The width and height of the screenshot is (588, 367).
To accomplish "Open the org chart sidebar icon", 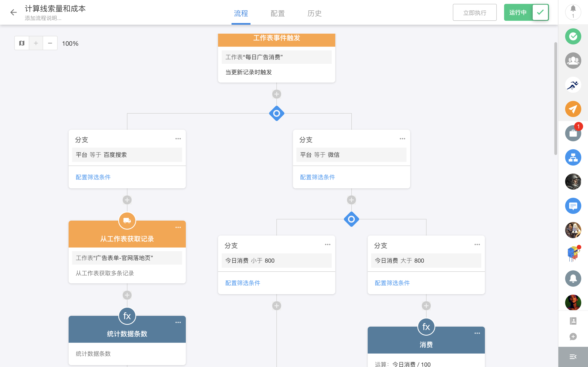I will pyautogui.click(x=573, y=158).
